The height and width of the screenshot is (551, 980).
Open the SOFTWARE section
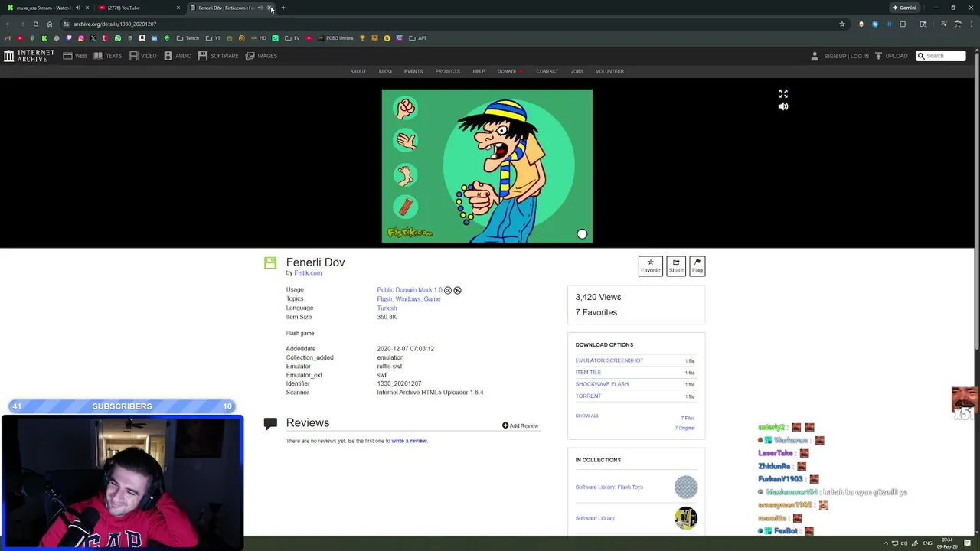(x=219, y=56)
